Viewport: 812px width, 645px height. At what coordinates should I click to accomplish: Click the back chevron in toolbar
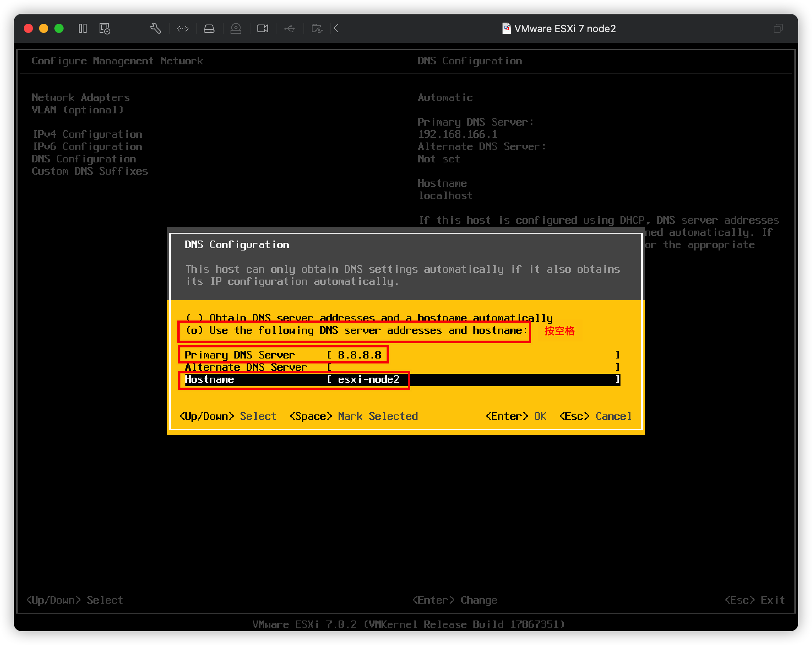click(336, 28)
